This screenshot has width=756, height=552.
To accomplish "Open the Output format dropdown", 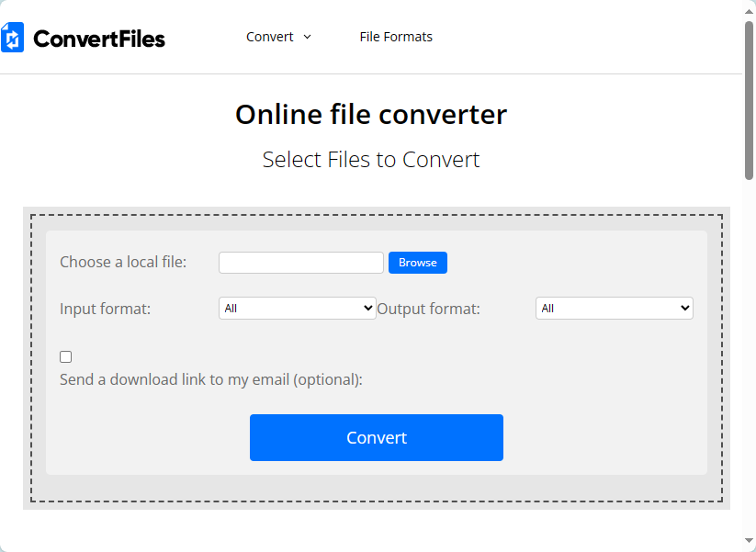I will click(614, 308).
